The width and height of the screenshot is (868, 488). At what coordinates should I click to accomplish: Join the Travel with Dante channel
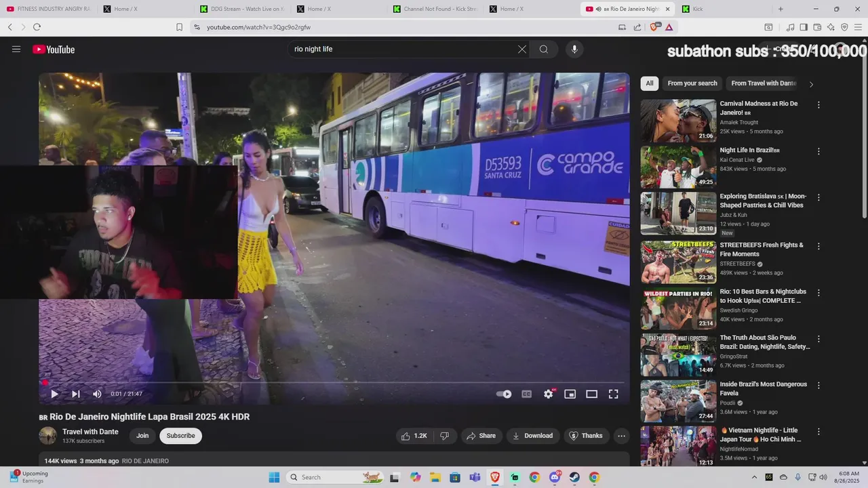tap(142, 436)
